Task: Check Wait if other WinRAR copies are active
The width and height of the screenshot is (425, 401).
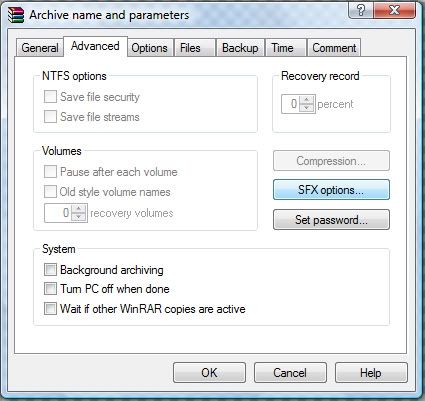Action: (50, 309)
